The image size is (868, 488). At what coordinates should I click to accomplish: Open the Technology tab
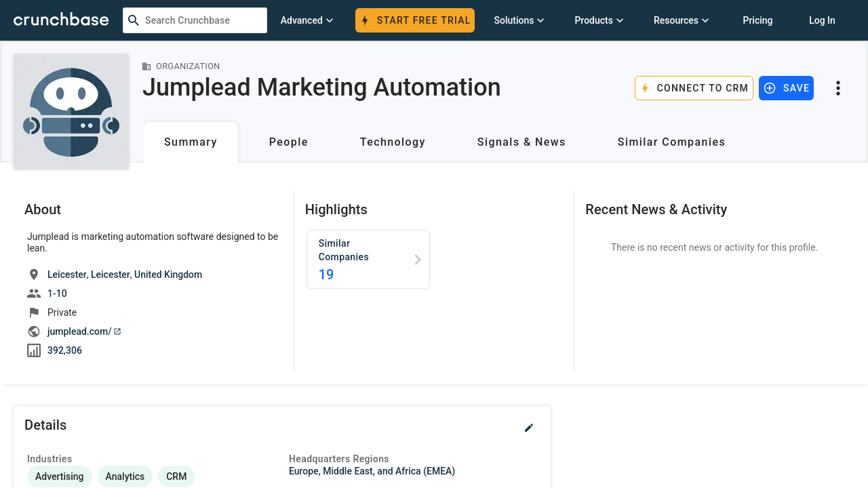click(x=393, y=142)
